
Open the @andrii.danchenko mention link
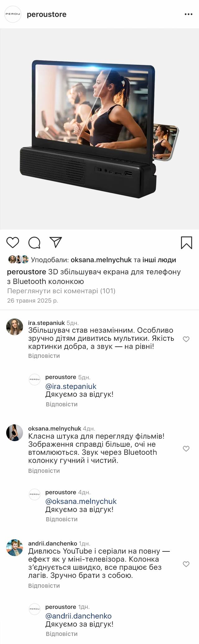(x=78, y=616)
